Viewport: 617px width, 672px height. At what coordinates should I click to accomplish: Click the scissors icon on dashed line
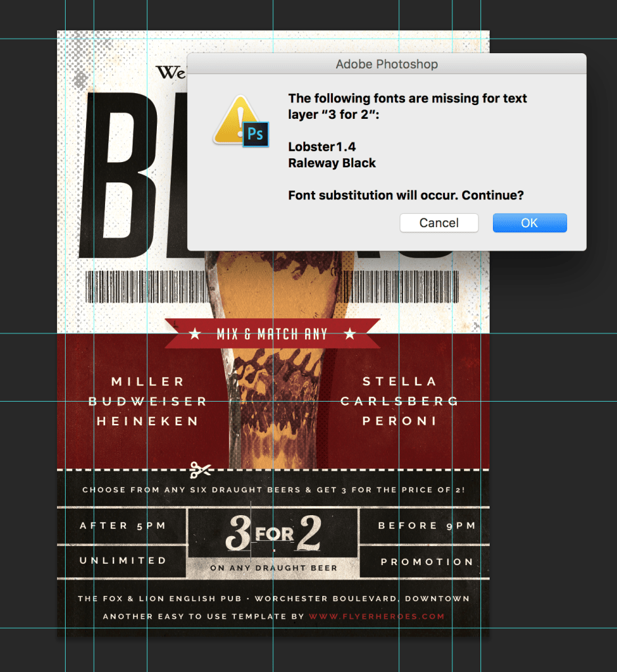pyautogui.click(x=200, y=470)
